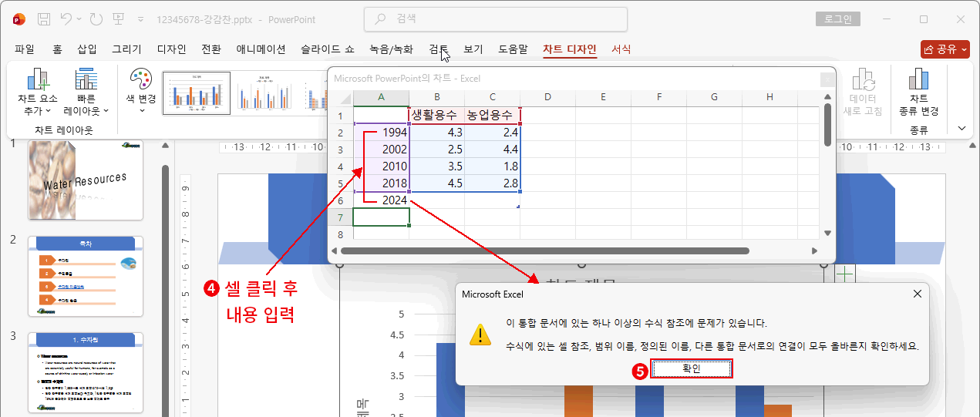The image size is (980, 417).
Task: Switch to the 보기 ribbon tab
Action: [x=473, y=49]
